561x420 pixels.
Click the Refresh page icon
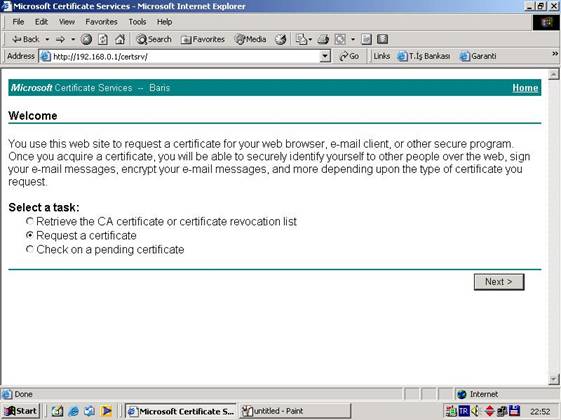pos(103,39)
